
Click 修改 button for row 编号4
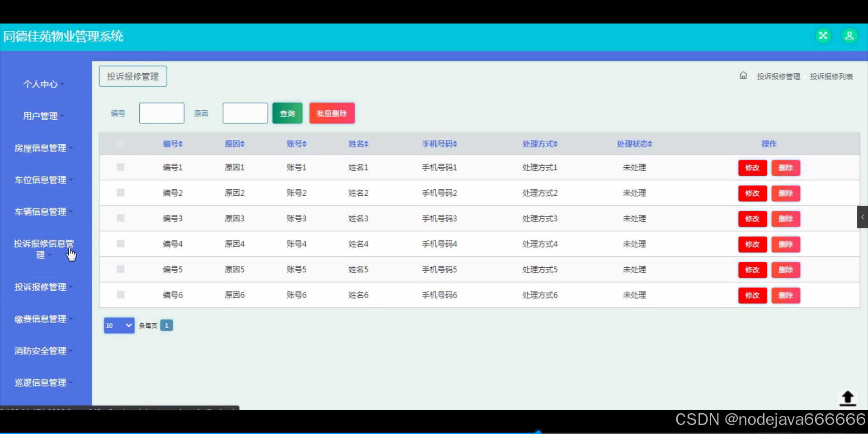pos(752,244)
